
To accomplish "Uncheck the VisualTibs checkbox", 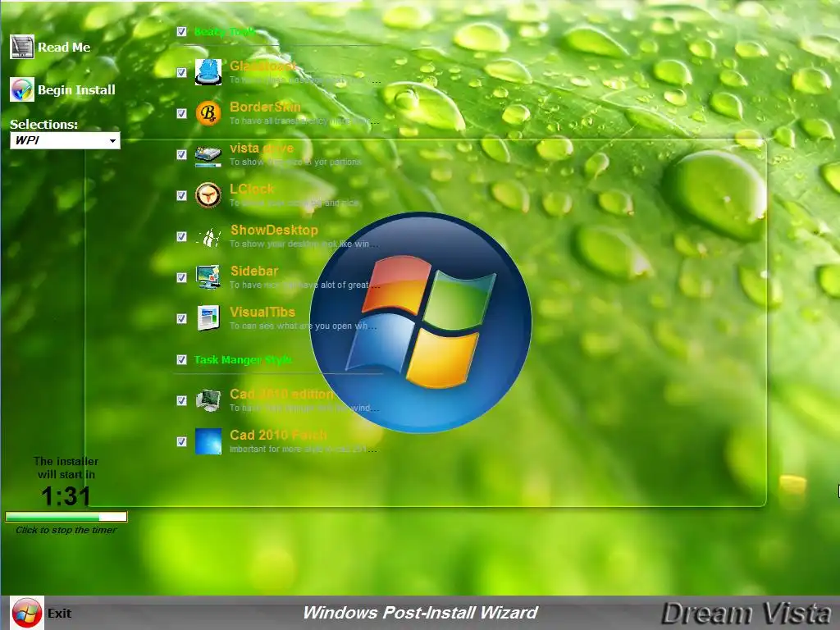I will [x=181, y=319].
